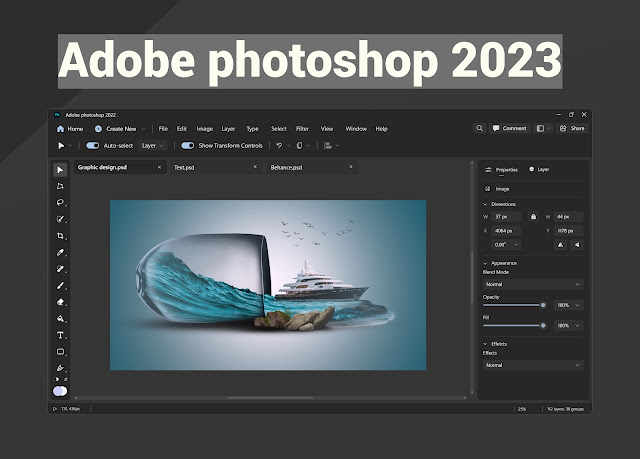Click the H height input field
Screen dimensions: 640x459
(569, 217)
